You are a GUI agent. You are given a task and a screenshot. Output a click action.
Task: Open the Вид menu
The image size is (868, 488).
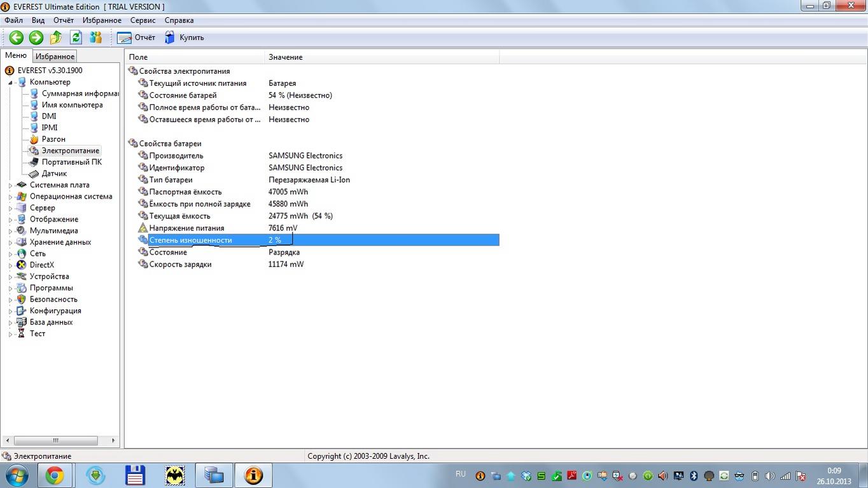pos(38,20)
